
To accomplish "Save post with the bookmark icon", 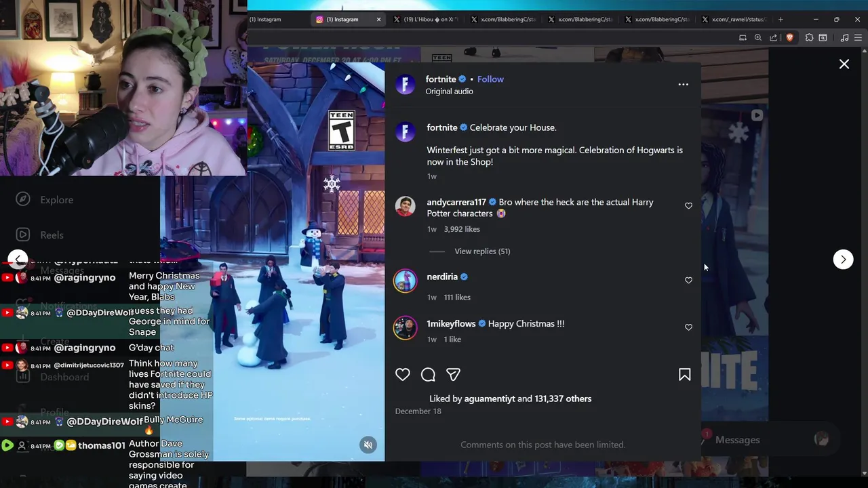I will coord(684,375).
